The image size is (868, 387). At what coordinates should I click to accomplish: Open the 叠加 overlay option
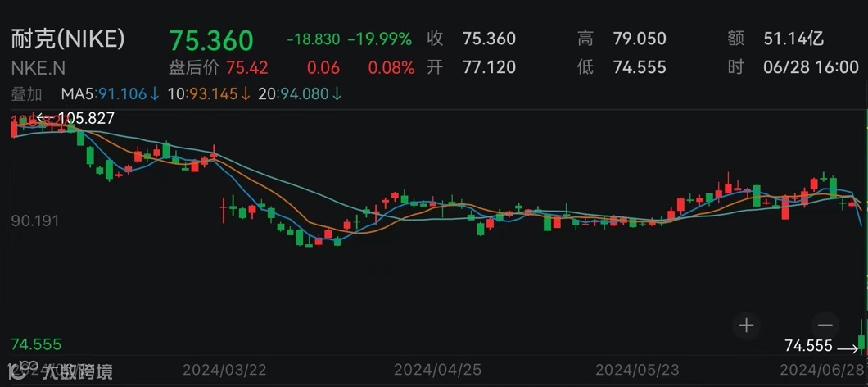pos(26,94)
